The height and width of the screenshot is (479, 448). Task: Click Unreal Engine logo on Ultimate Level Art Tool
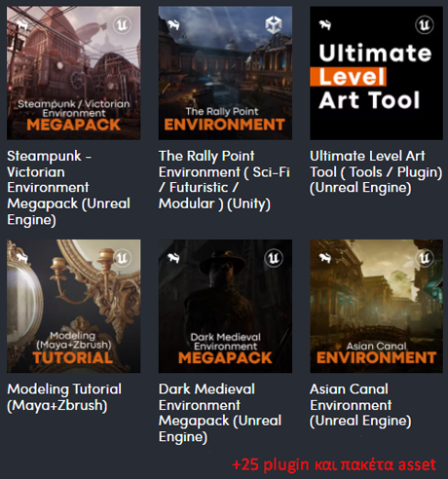coord(425,25)
